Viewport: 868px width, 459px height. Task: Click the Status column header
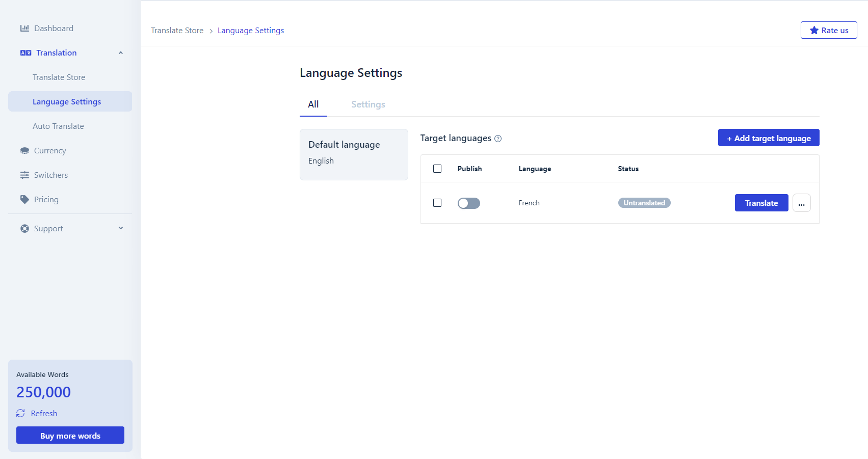click(x=628, y=169)
